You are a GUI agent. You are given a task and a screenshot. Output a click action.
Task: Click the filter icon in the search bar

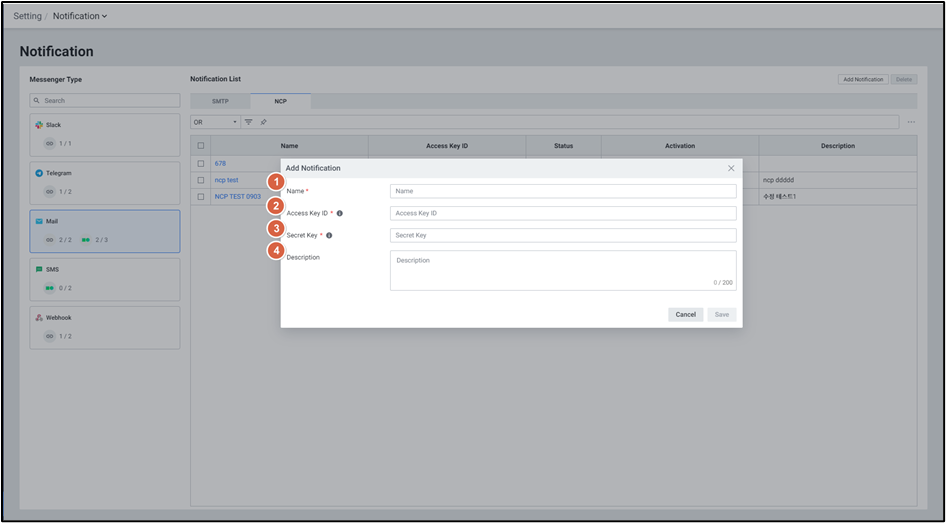coord(249,122)
